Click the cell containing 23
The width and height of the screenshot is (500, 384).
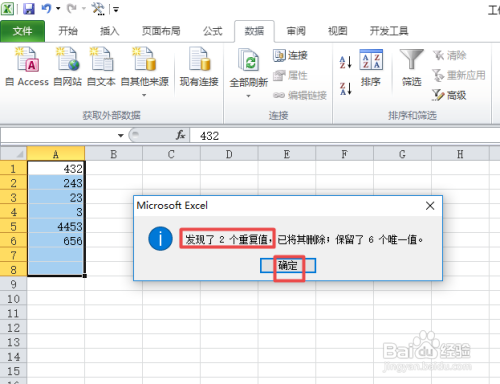tap(56, 197)
